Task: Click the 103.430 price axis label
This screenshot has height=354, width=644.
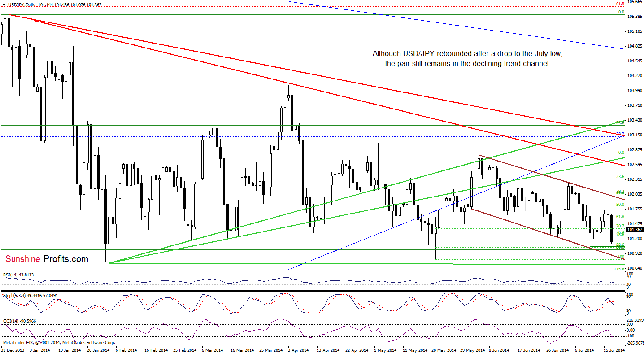Action: [x=634, y=120]
